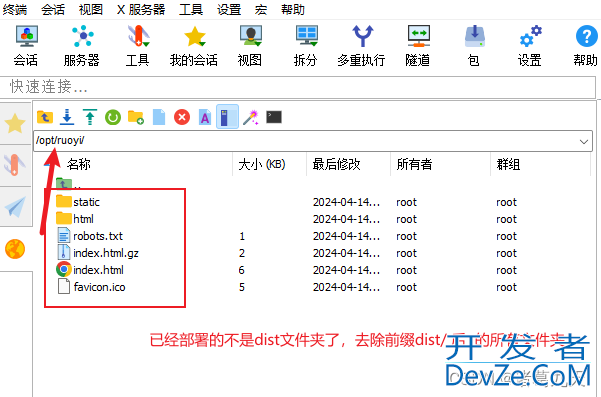Open the Swiss knife Tools sidebar tab
The height and width of the screenshot is (397, 601).
click(15, 165)
